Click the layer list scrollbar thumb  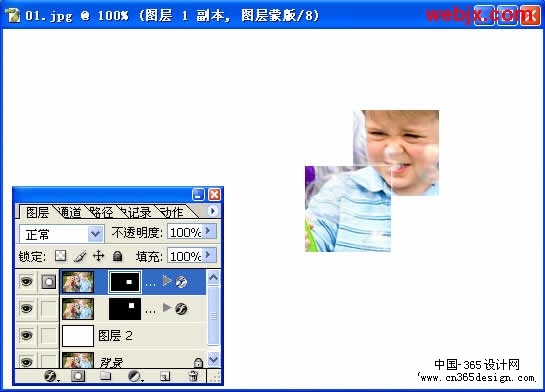pos(213,316)
